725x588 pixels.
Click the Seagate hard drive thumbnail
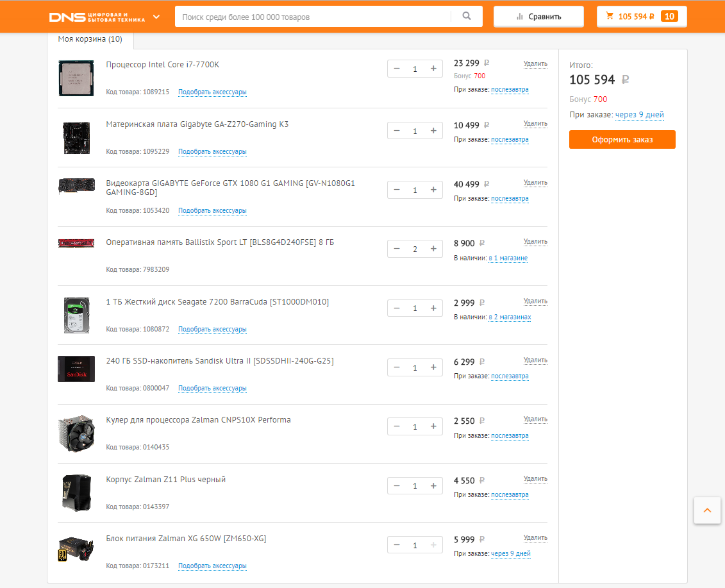[x=76, y=315]
